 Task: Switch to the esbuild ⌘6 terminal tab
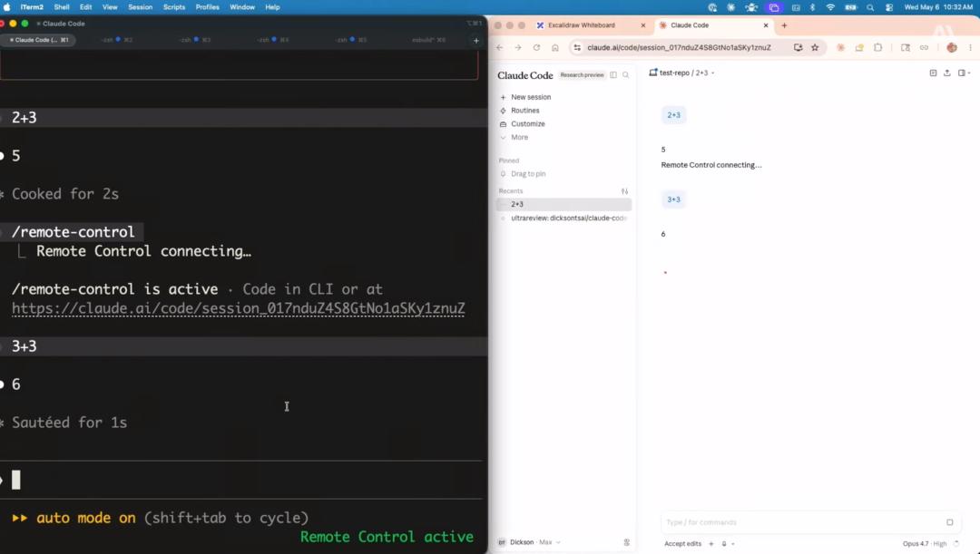(428, 39)
